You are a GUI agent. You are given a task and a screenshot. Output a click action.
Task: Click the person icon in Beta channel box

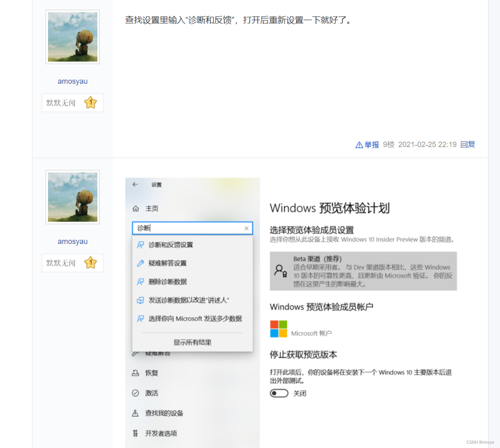pyautogui.click(x=280, y=271)
